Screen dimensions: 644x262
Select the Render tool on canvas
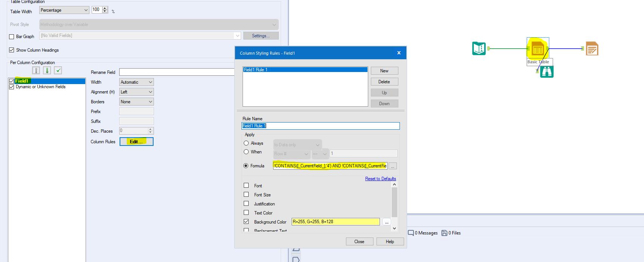(x=592, y=48)
